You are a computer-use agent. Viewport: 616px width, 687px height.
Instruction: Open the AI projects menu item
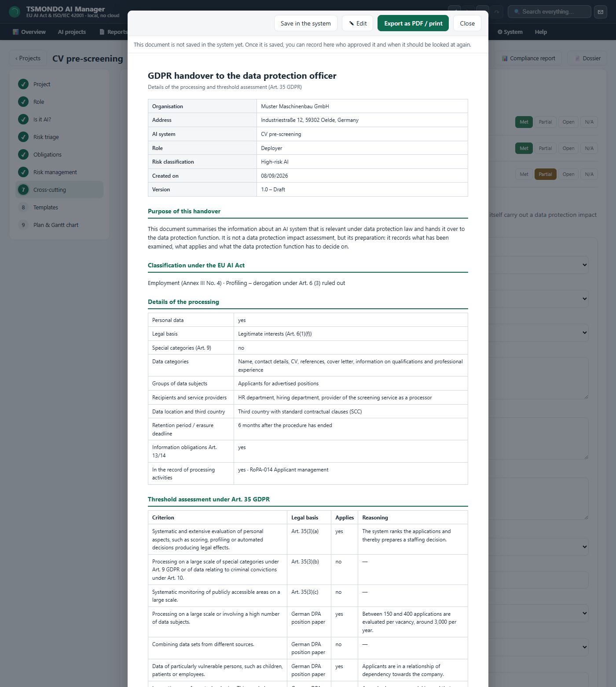(72, 32)
